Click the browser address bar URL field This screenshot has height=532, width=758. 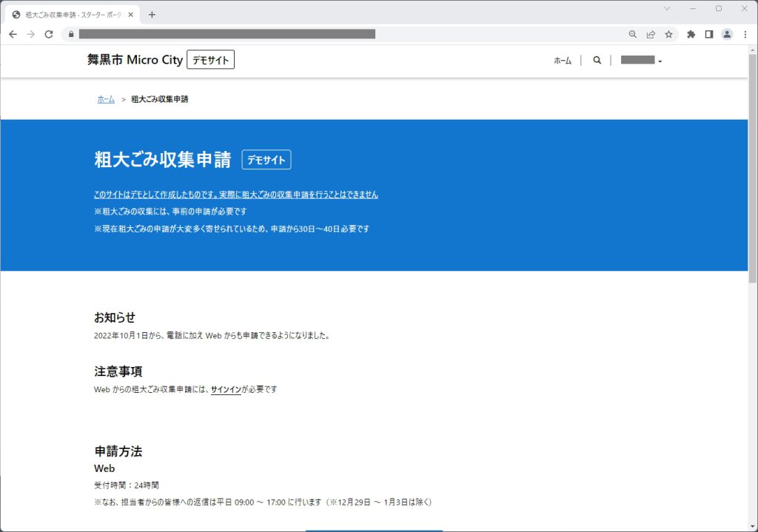tap(296, 34)
